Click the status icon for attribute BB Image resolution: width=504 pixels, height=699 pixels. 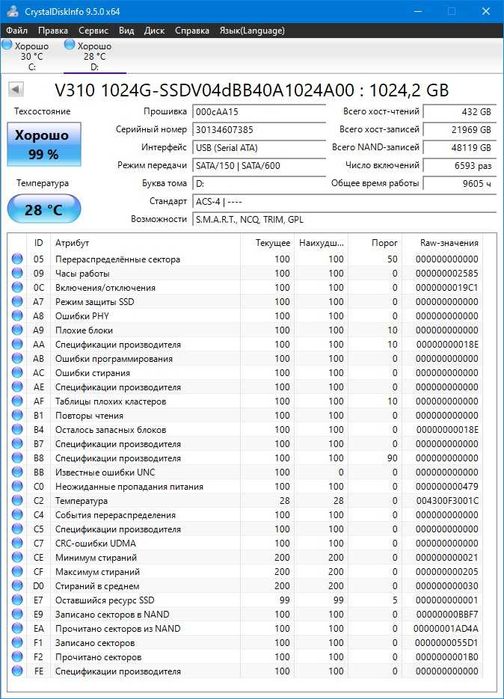[x=17, y=472]
